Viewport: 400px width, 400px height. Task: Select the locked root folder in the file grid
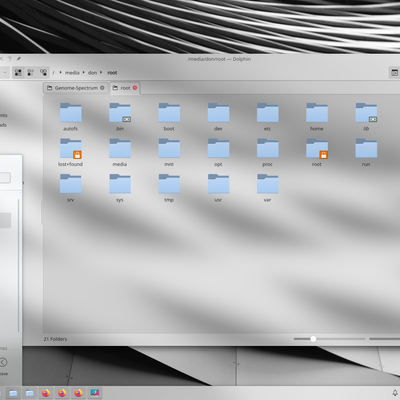(317, 152)
